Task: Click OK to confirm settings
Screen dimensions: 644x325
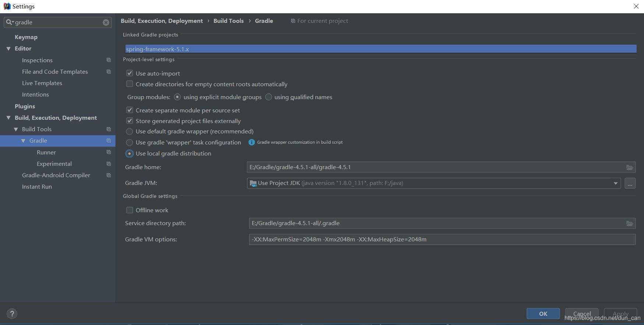Action: [x=543, y=314]
